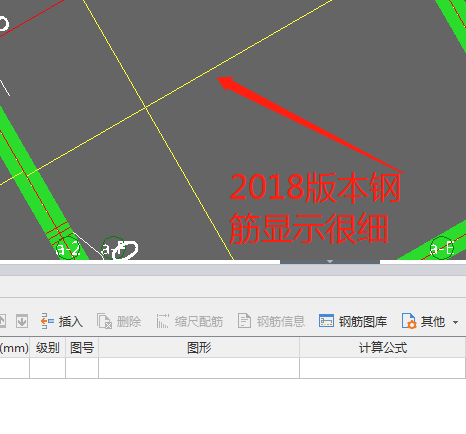Click the empty 图号 cell in first row

(82, 368)
